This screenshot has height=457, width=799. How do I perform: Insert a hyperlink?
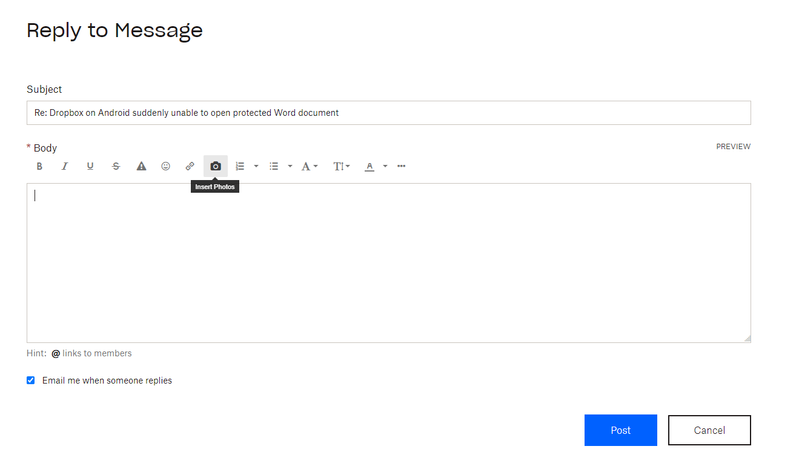click(190, 166)
